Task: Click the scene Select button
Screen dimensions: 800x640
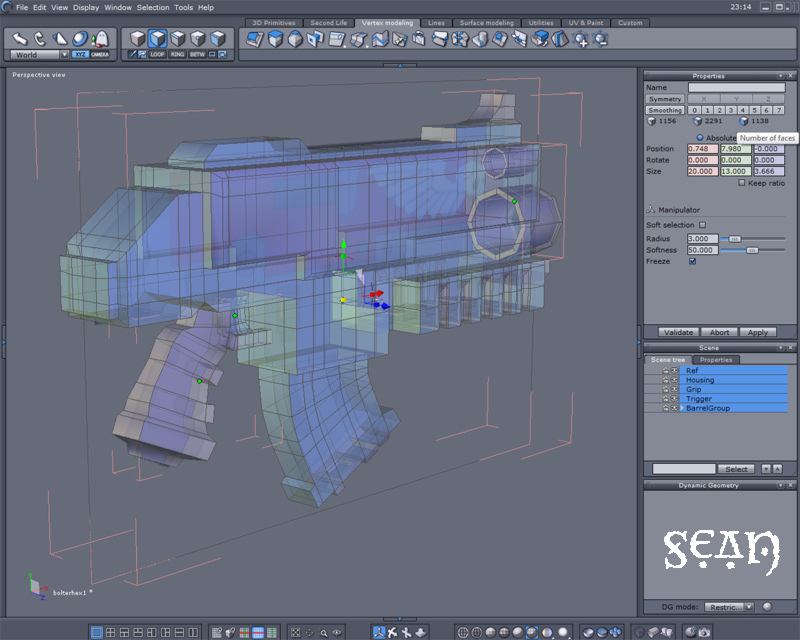Action: point(736,469)
